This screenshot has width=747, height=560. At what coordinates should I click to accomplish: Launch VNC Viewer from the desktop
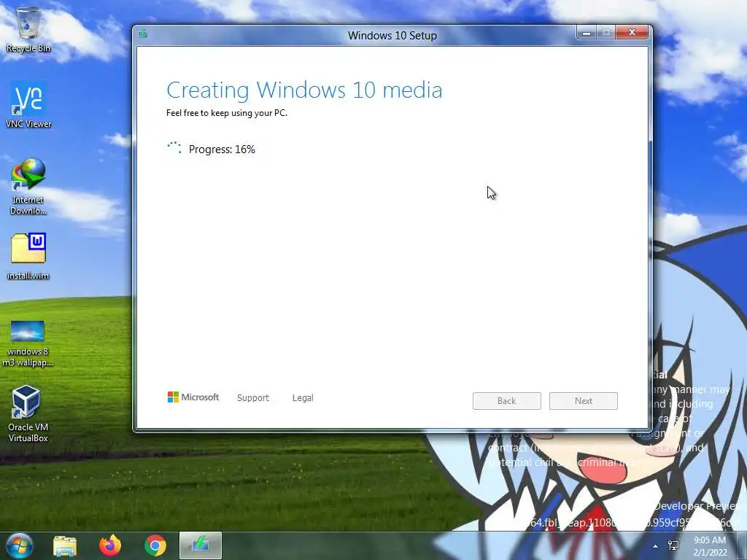[x=28, y=105]
